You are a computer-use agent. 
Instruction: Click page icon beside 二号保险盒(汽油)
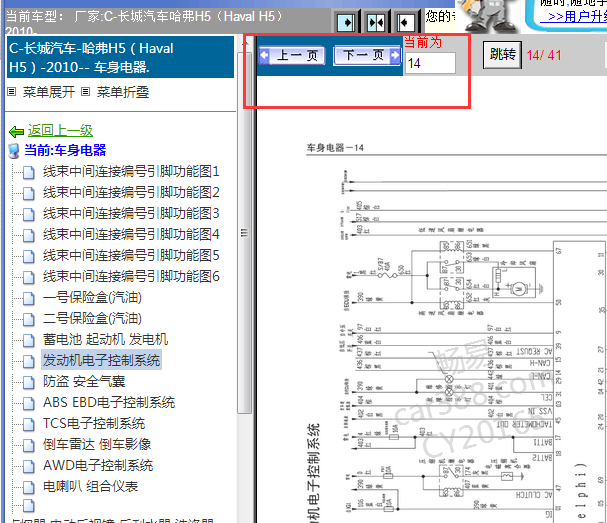point(28,319)
